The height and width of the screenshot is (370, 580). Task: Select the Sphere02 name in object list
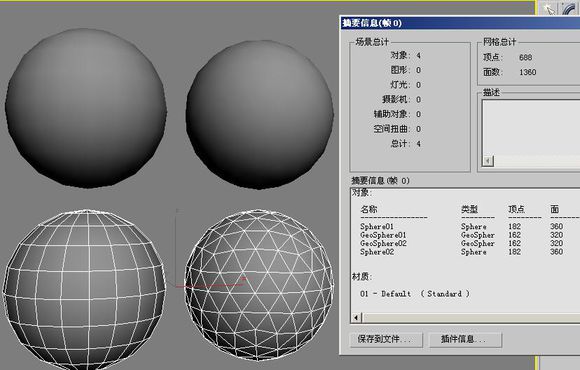(x=377, y=252)
